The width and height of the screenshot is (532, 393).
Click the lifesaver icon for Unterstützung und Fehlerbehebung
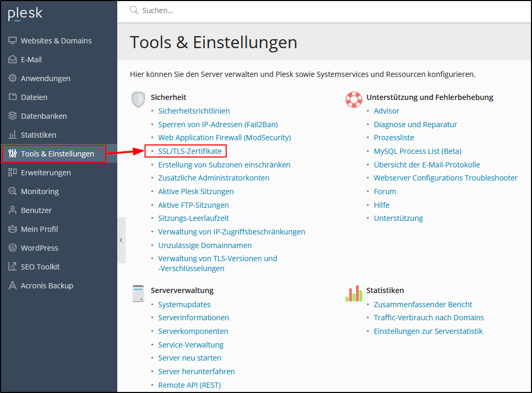click(354, 99)
